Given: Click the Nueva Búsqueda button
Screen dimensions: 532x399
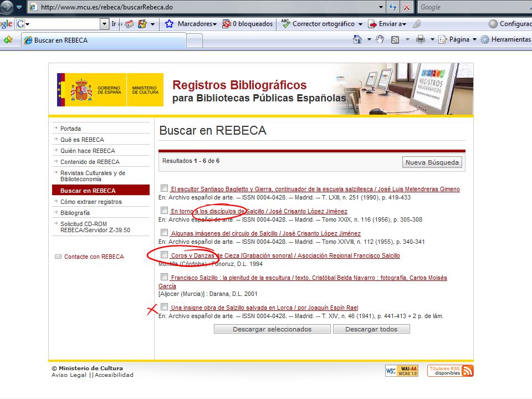Looking at the screenshot, I should click(432, 162).
